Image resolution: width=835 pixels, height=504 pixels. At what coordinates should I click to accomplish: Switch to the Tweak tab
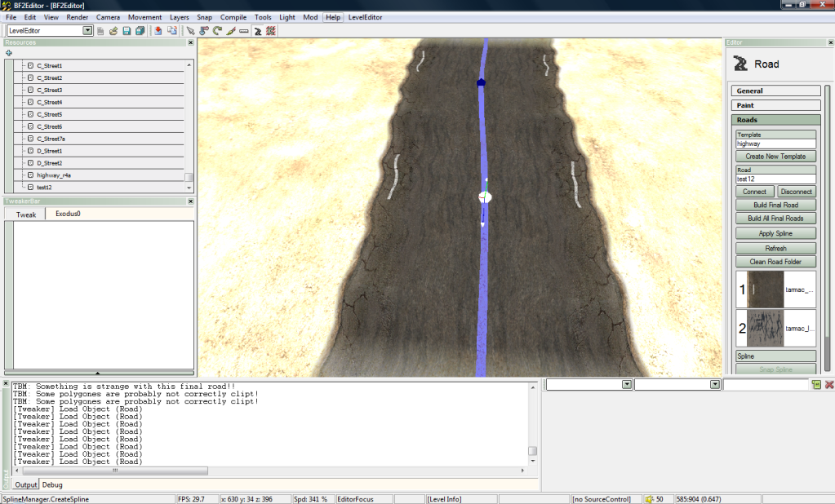[x=25, y=214]
